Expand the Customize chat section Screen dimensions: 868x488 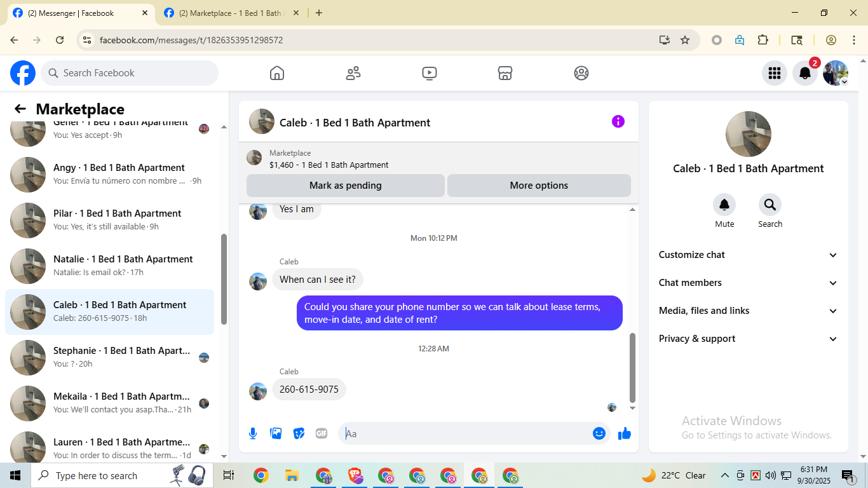point(749,255)
